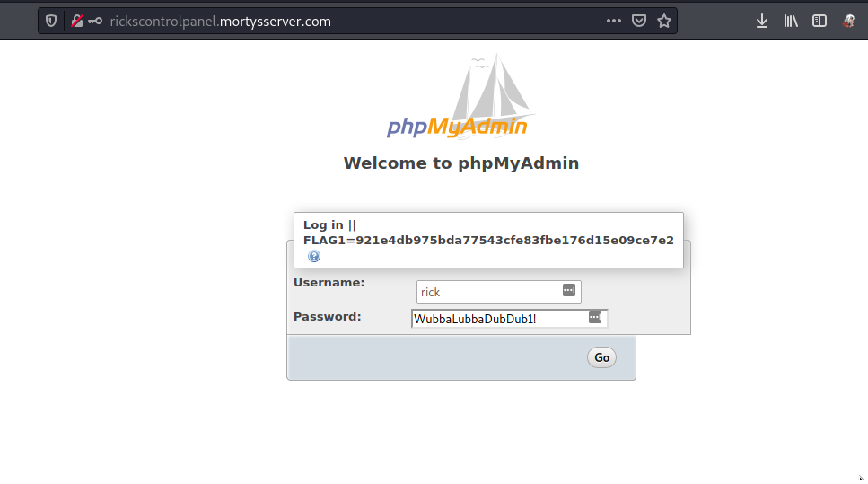Click the FLAG1 hash text in login legend
The image size is (868, 484).
click(488, 241)
